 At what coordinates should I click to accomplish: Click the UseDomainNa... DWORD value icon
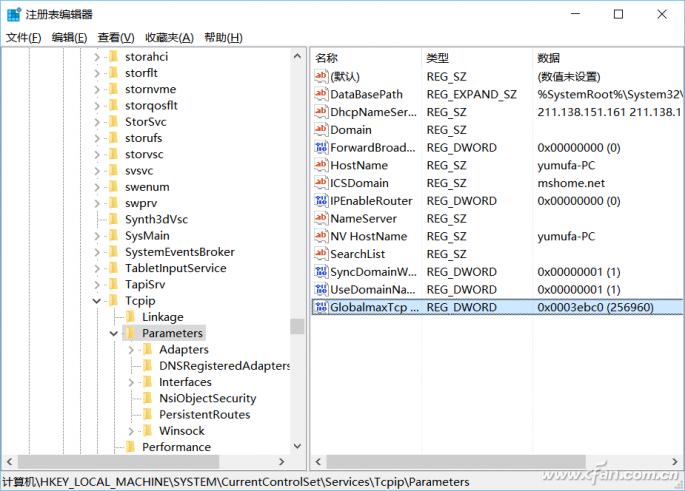[x=321, y=290]
